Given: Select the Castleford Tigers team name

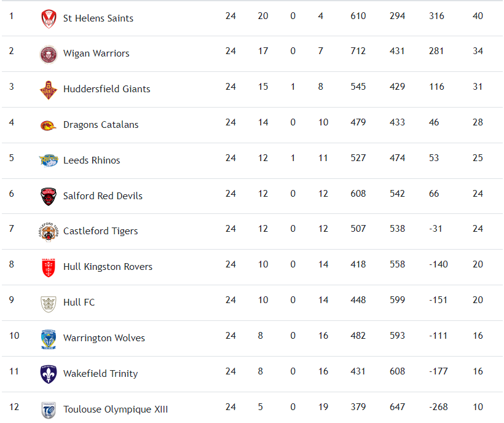Looking at the screenshot, I should [x=101, y=231].
